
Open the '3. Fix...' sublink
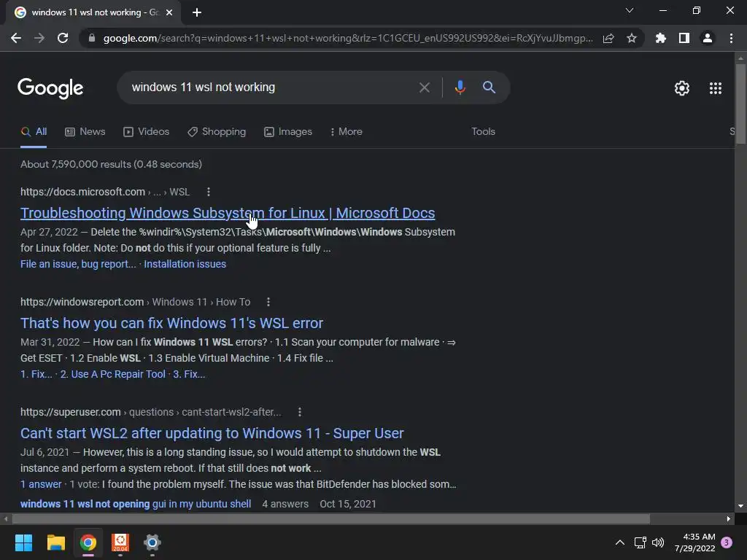189,374
